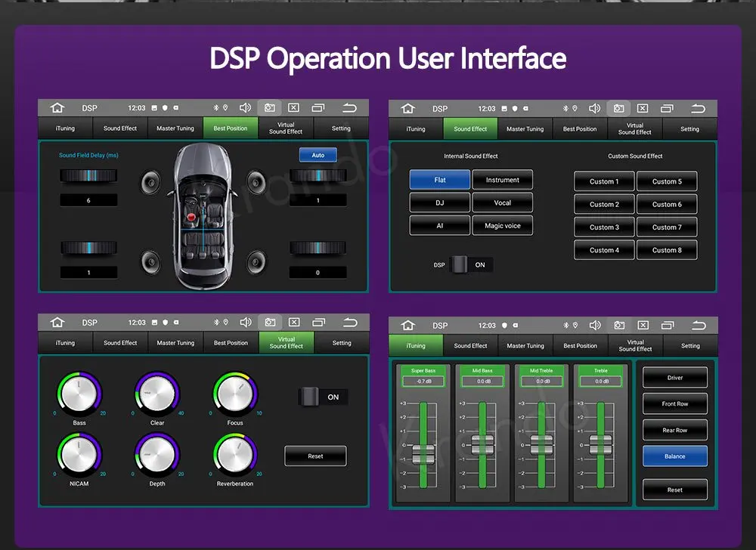Tap Home icon in Virtual Sound Effect screen
This screenshot has height=550, width=756.
[57, 322]
